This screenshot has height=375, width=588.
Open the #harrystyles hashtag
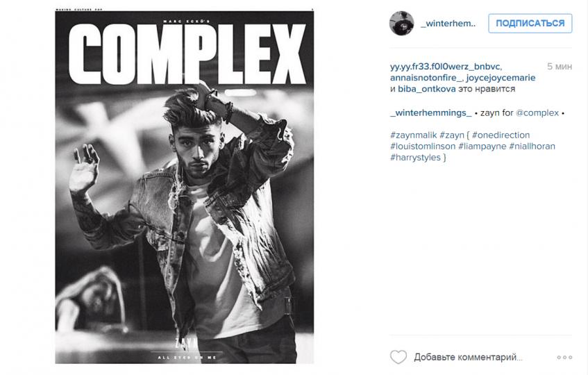tap(415, 158)
